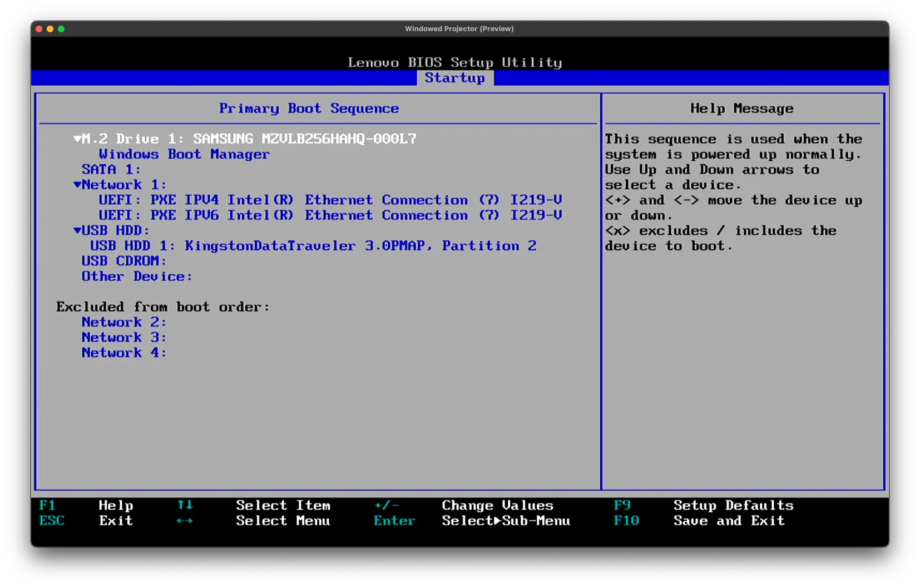
Task: Click the Save and Exit footer label
Action: 729,521
